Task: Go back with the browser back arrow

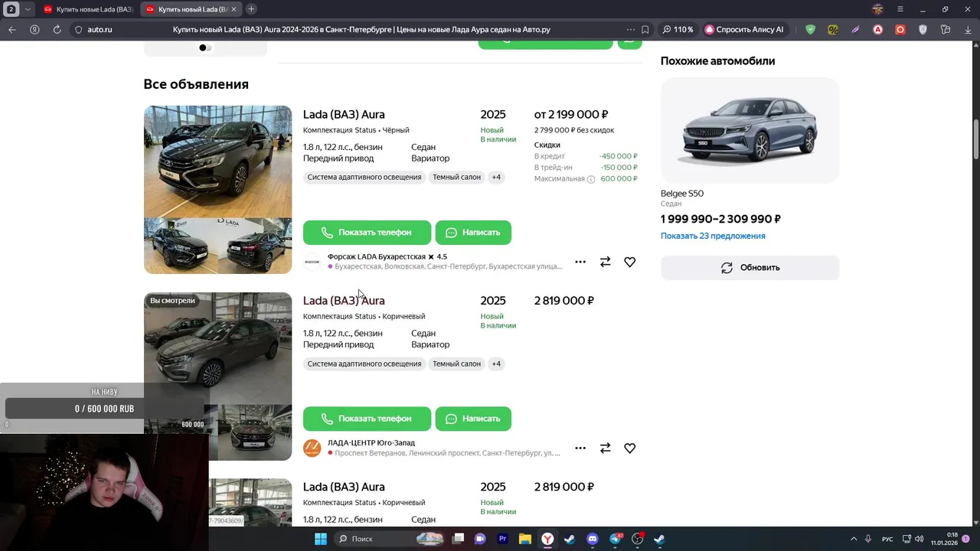Action: click(11, 30)
